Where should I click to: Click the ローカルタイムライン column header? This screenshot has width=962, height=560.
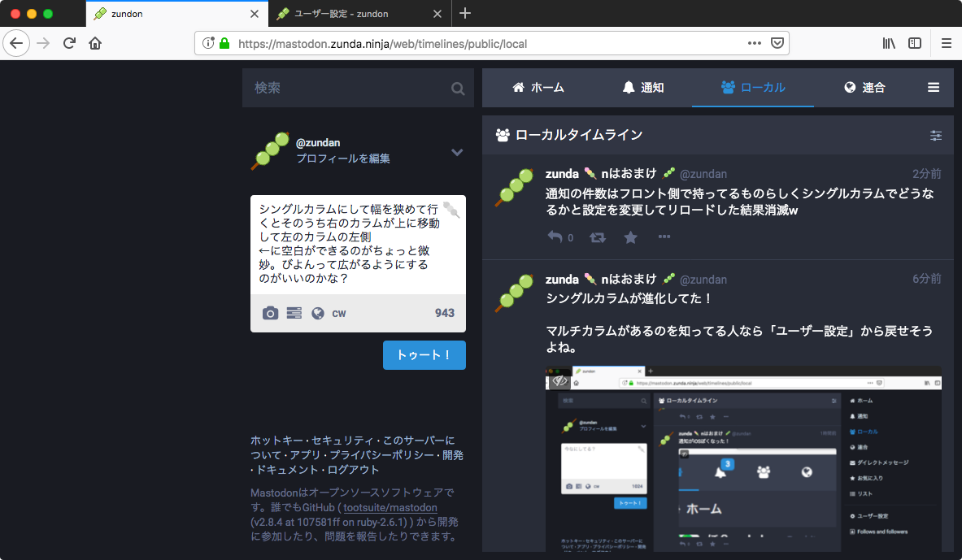(x=718, y=135)
